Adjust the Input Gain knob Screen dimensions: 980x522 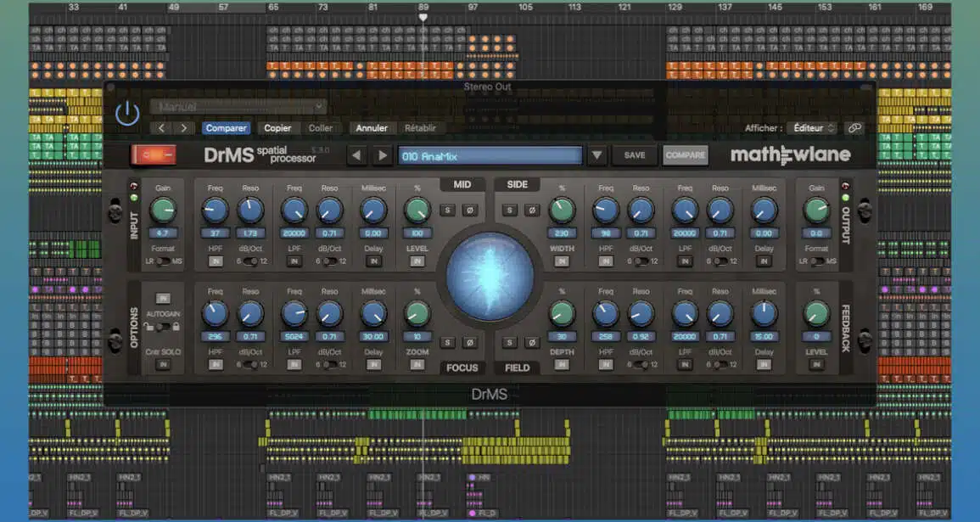pyautogui.click(x=163, y=210)
